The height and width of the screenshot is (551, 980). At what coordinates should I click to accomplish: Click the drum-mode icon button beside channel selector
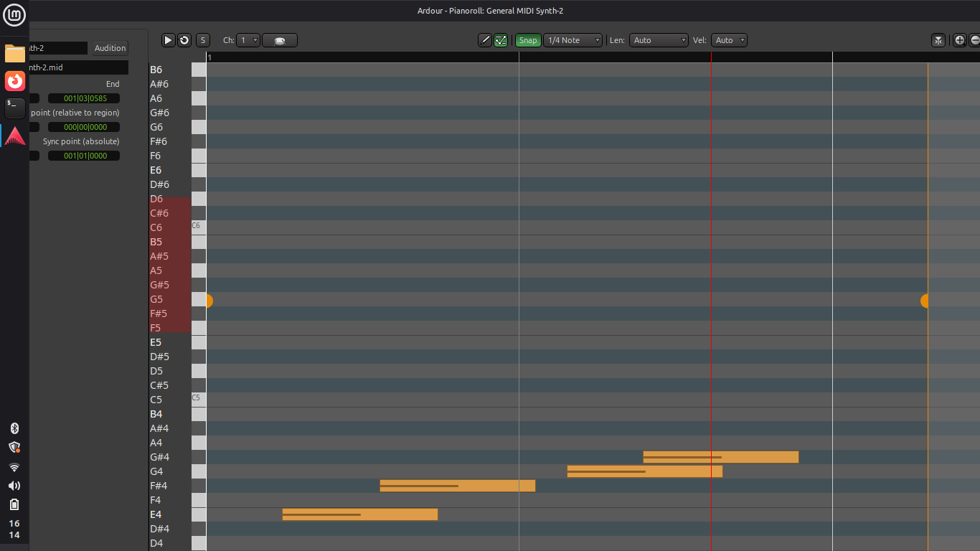coord(280,40)
